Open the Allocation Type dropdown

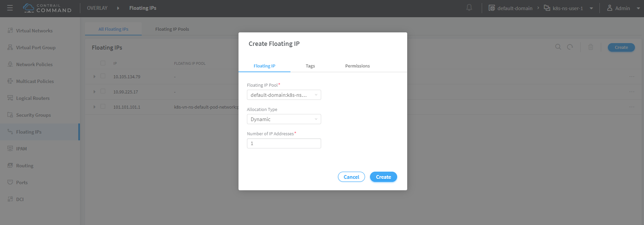(284, 119)
